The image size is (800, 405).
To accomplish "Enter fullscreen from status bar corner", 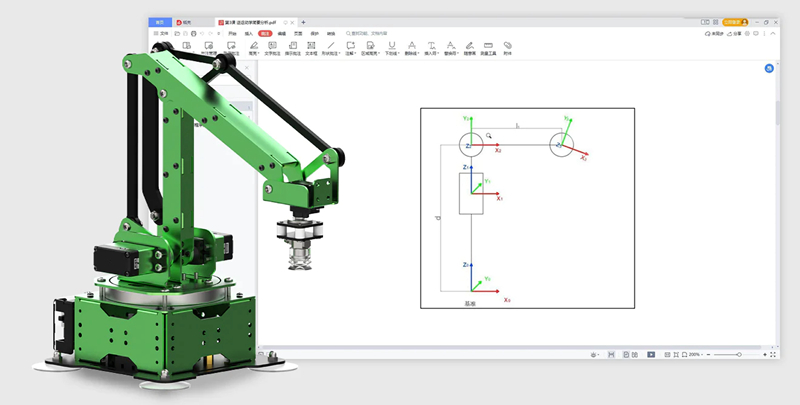I will click(772, 354).
